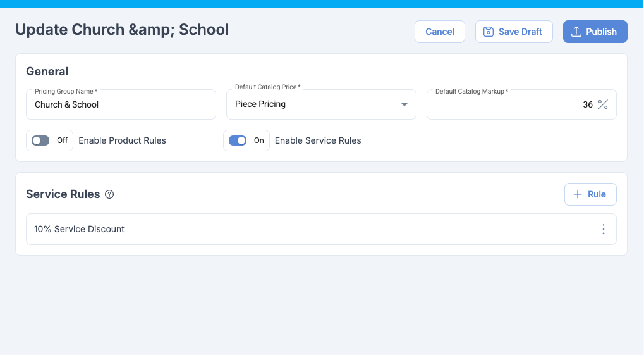Click the "Enable Product Rules" label text
Screen dimensions: 644x355
click(122, 140)
